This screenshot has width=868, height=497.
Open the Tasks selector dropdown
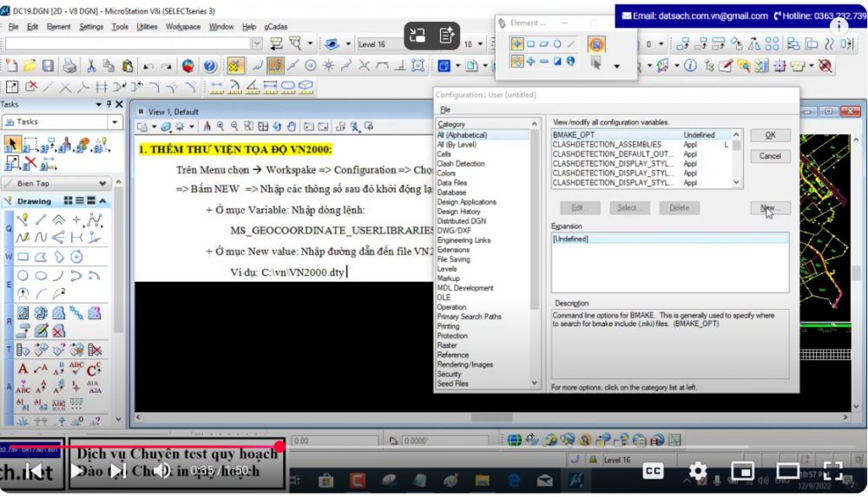(x=115, y=121)
